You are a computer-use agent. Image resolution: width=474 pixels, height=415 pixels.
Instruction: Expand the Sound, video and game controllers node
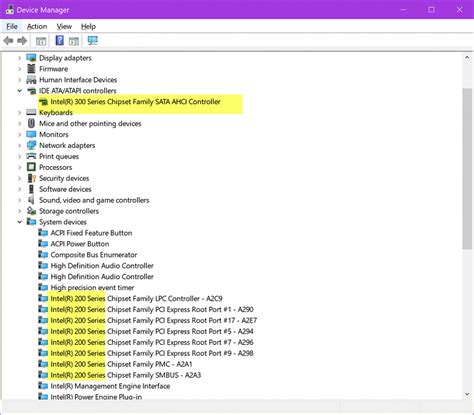tap(19, 200)
